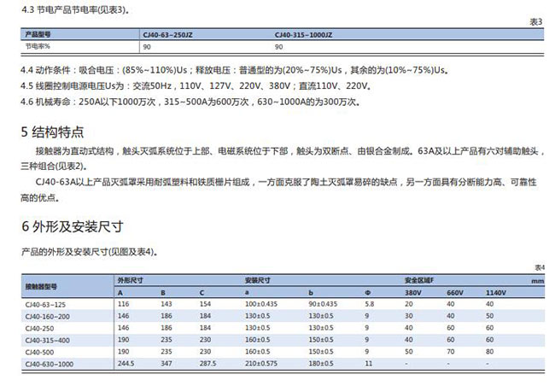Click the '安全区域F' column group header
The height and width of the screenshot is (392, 555).
[x=419, y=280]
